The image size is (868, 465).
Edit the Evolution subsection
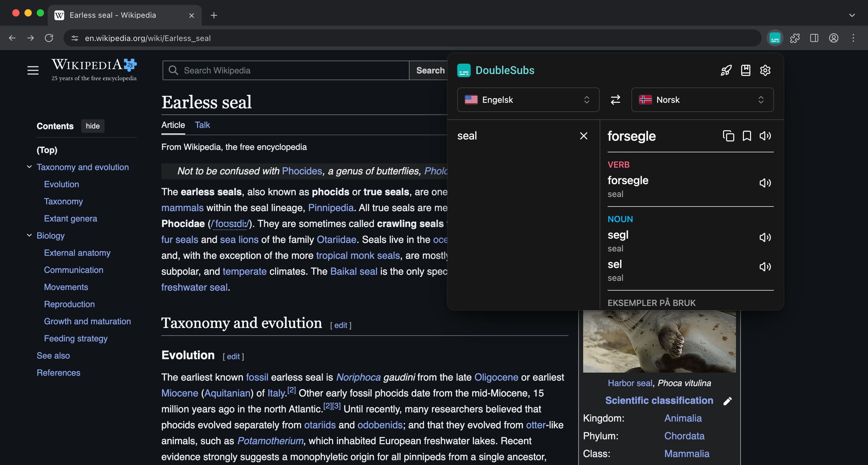[233, 356]
